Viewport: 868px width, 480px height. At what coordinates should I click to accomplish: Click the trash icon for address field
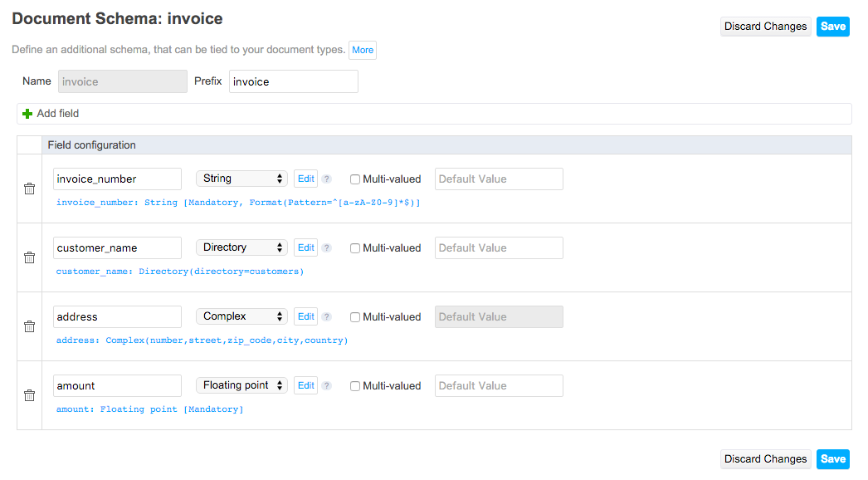pos(29,326)
